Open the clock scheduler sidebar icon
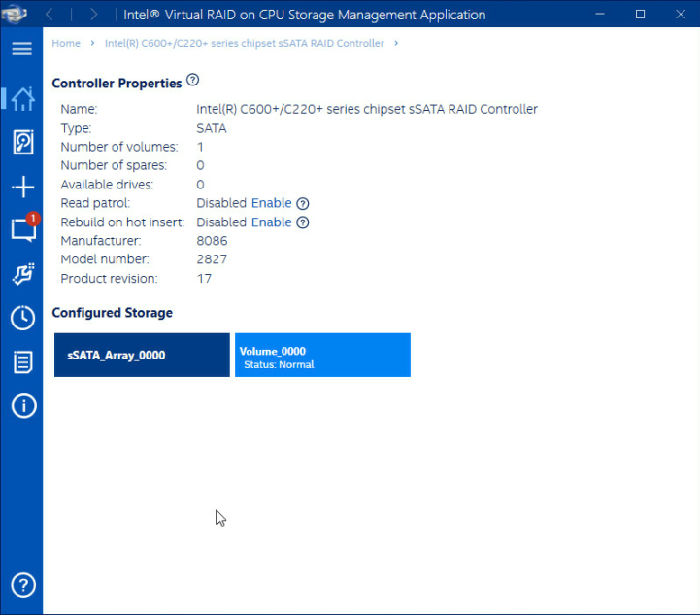The width and height of the screenshot is (700, 615). coord(22,318)
